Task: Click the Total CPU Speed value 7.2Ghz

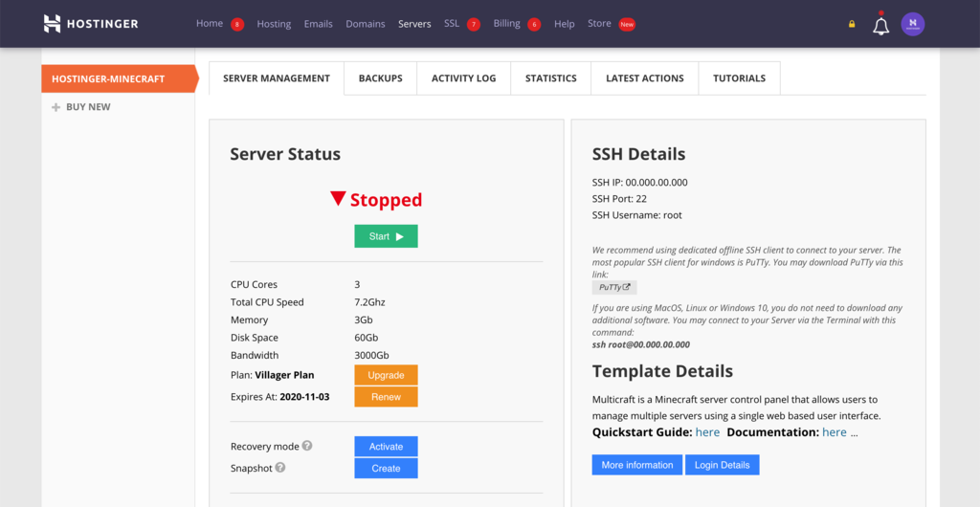Action: (x=369, y=302)
